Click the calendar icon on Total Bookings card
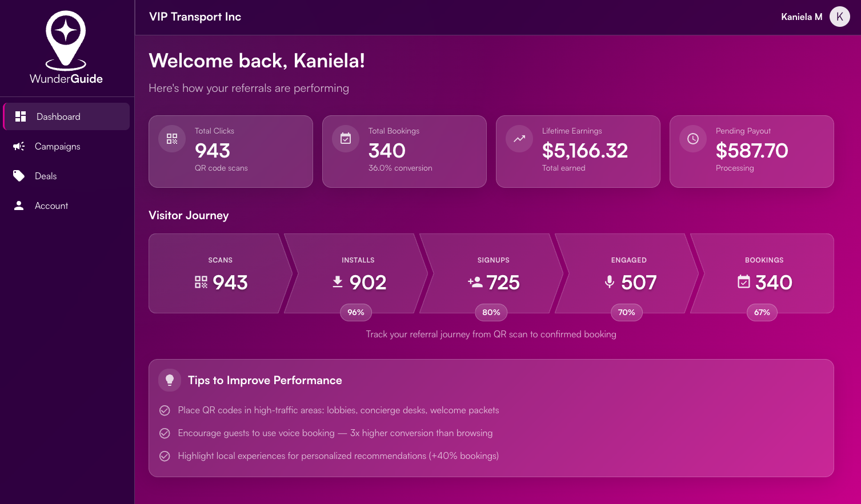This screenshot has width=861, height=504. tap(345, 138)
